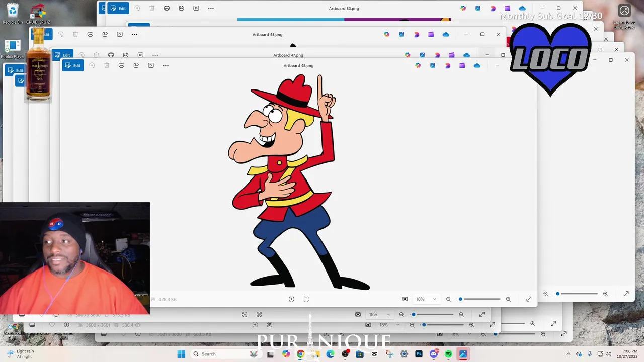Screen dimensions: 644x362
Task: Open Microsoft Edge from the taskbar
Action: tap(330, 354)
